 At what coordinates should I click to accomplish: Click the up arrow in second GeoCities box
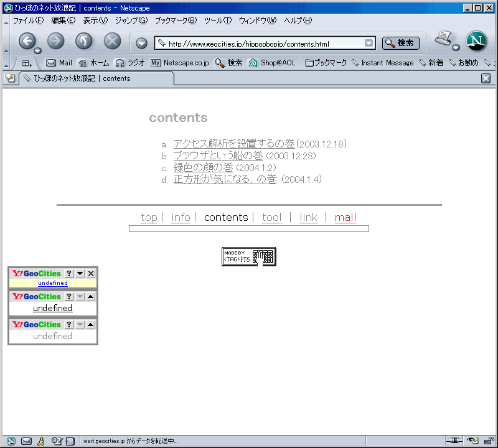[91, 297]
